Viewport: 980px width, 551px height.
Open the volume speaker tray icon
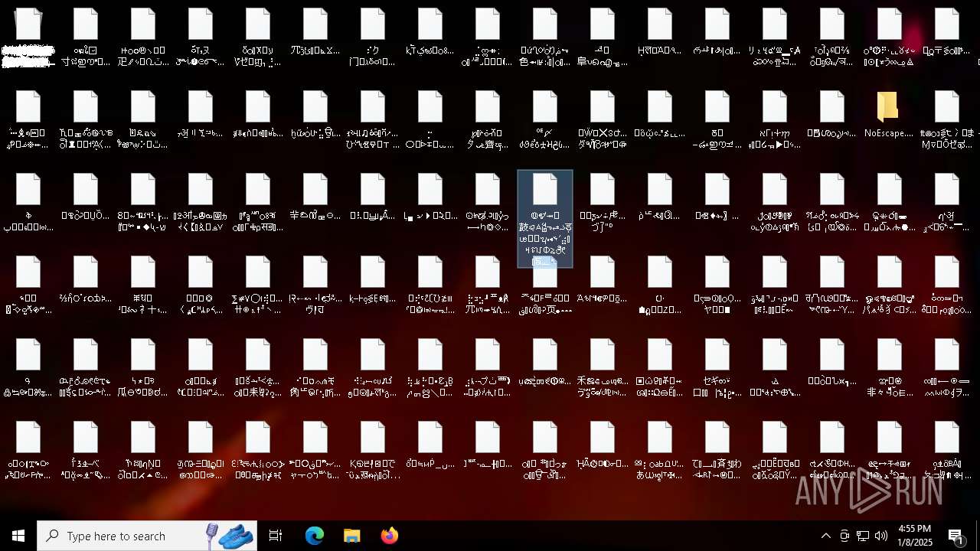881,536
